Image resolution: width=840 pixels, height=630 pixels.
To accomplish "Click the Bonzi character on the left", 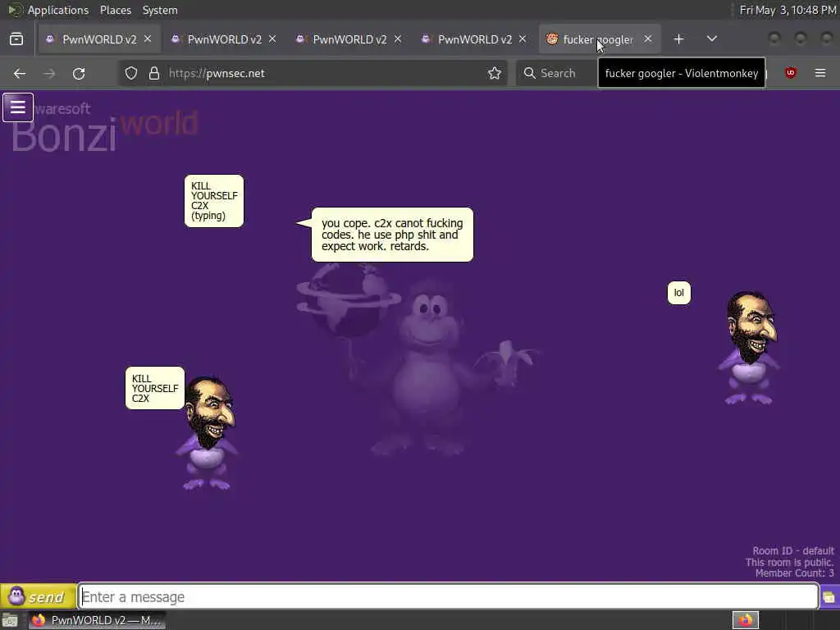I will pos(208,433).
